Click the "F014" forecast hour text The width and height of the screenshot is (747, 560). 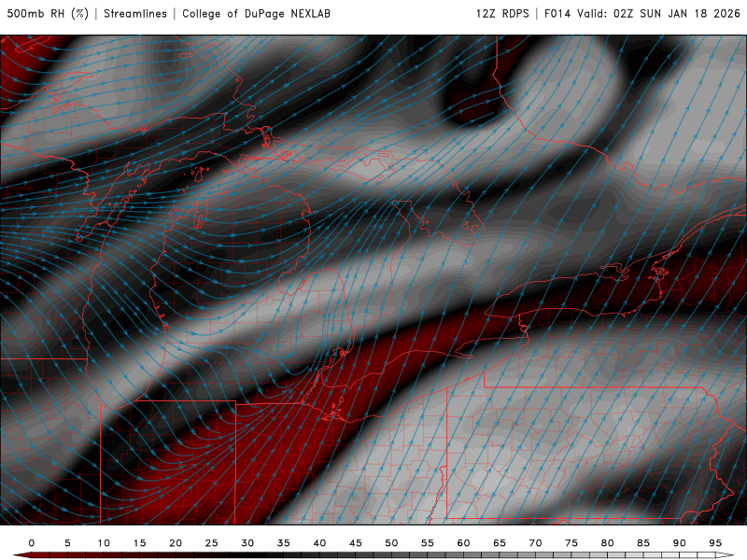coord(557,14)
